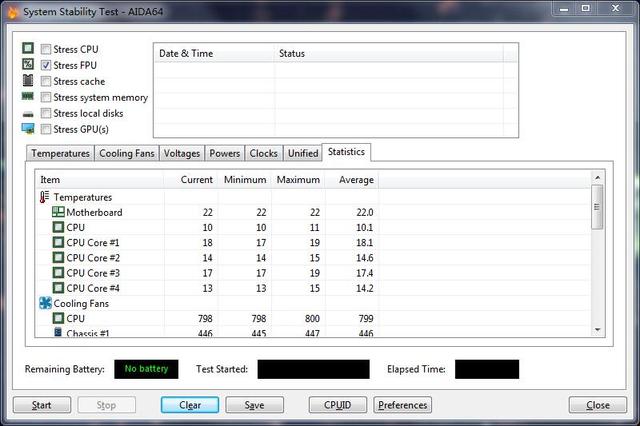Click the Motherboard row icon
The image size is (640, 426).
58,212
